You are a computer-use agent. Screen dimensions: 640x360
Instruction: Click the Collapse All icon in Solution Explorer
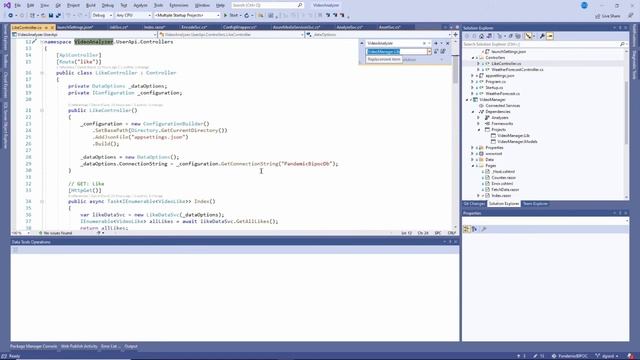click(511, 36)
